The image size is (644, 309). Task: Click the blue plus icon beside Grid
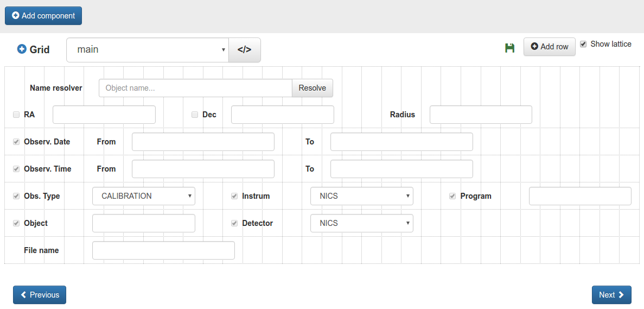22,49
